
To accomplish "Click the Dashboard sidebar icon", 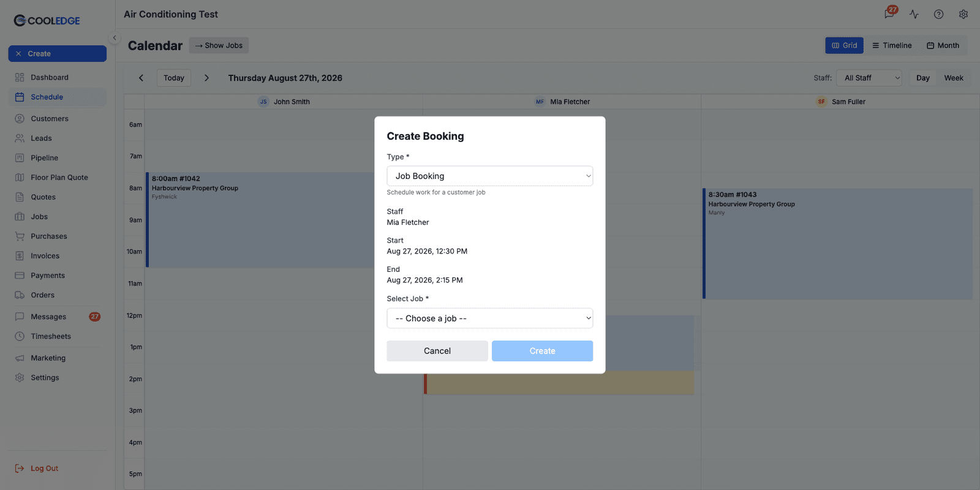I will click(20, 77).
